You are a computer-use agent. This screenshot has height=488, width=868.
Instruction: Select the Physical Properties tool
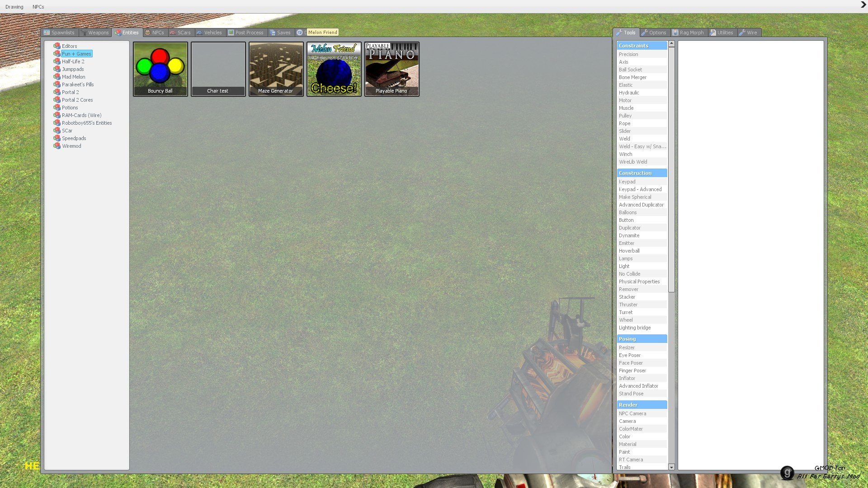coord(642,282)
